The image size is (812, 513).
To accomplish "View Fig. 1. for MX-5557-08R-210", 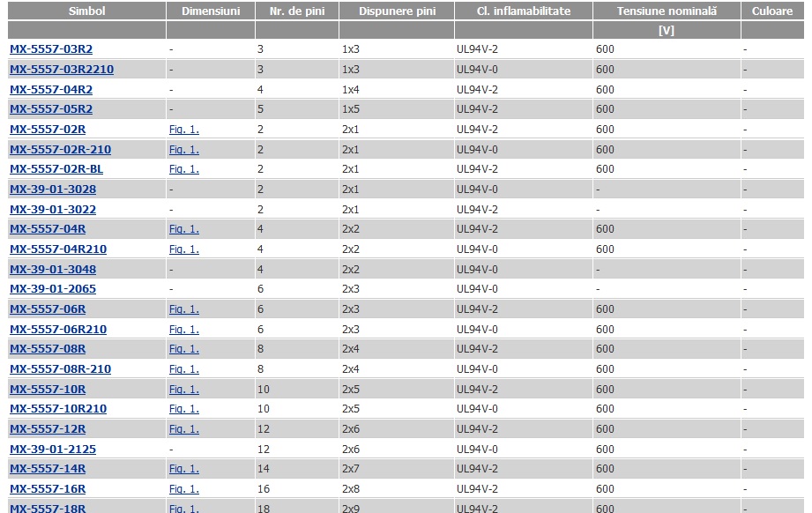I will (x=184, y=369).
